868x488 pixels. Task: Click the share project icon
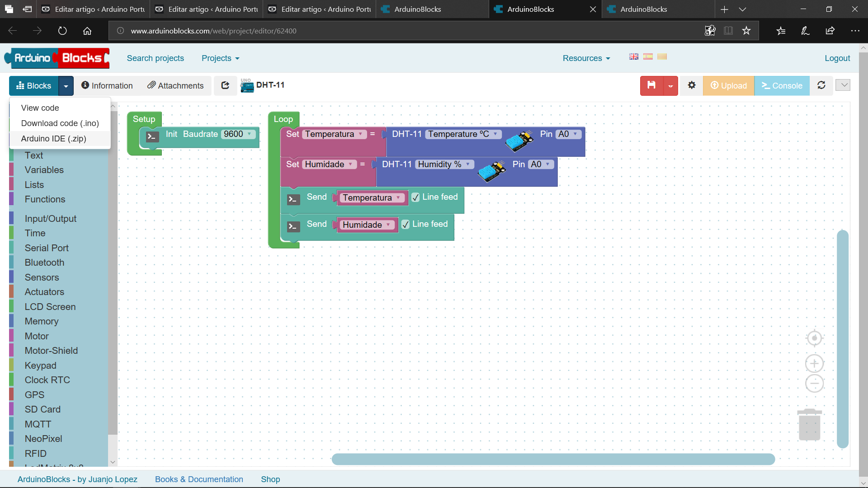225,85
